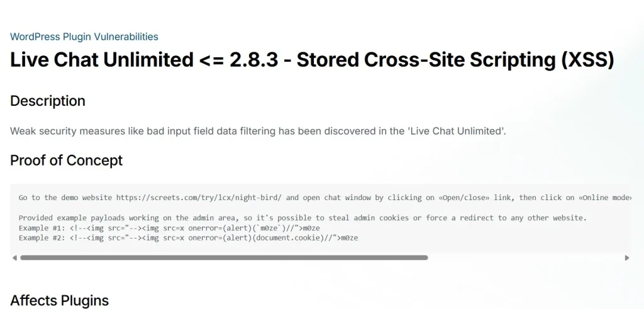
Task: Click the horizontal scrollbar thumb
Action: (223, 257)
